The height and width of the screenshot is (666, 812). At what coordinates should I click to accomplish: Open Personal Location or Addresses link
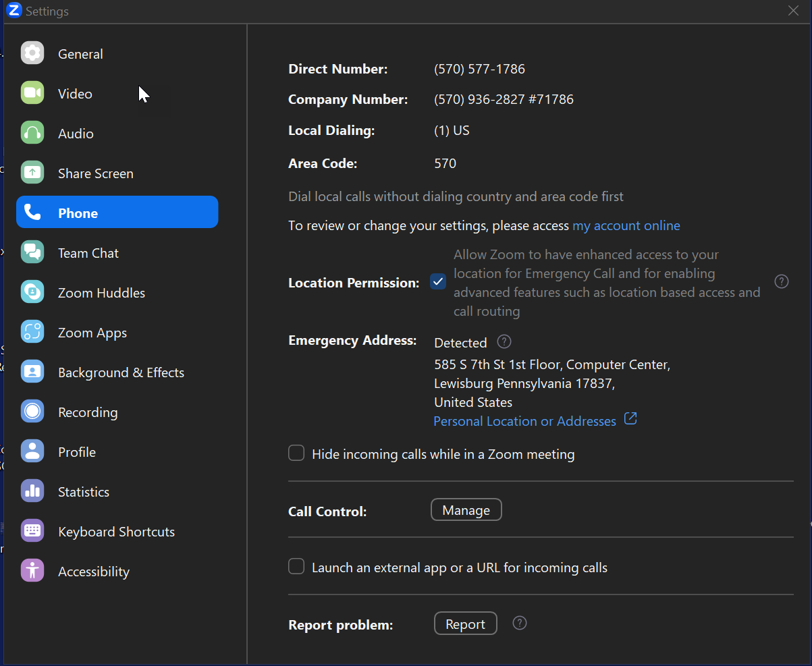(524, 421)
